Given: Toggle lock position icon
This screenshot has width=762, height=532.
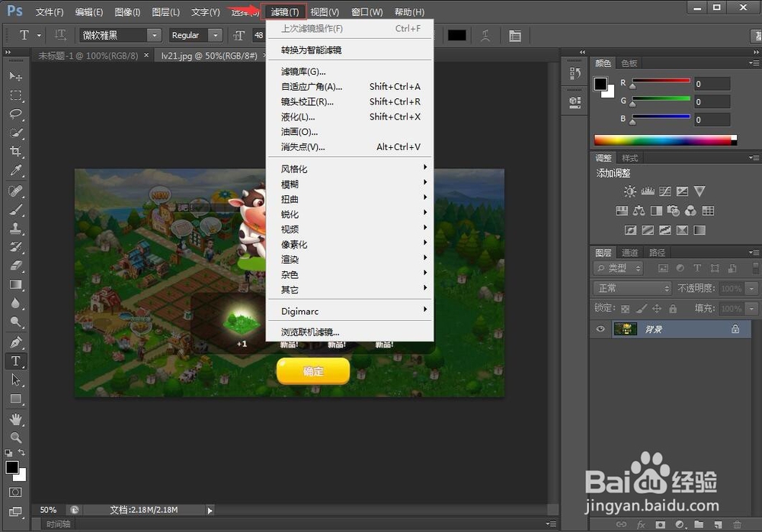Looking at the screenshot, I should 657,309.
